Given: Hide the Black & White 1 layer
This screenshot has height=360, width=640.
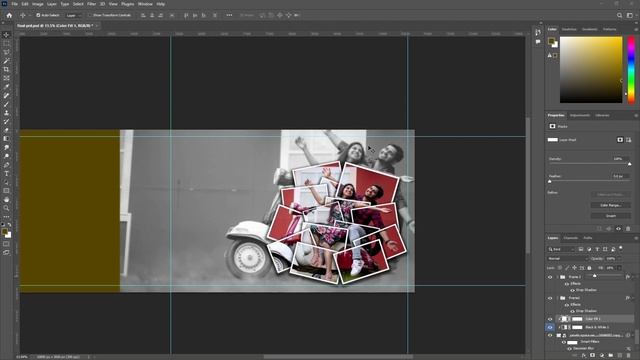Looking at the screenshot, I should point(550,327).
